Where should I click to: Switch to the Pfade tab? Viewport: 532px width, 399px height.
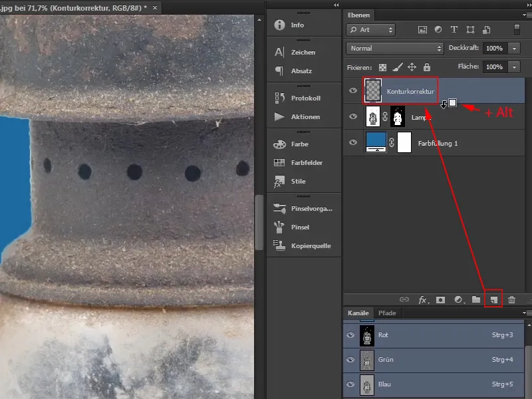coord(387,313)
